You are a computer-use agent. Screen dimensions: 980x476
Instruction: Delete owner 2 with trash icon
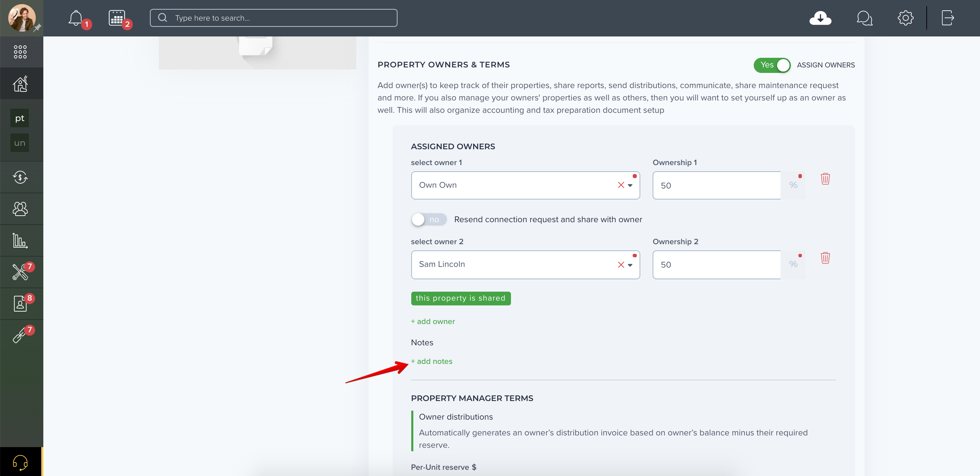pos(825,258)
